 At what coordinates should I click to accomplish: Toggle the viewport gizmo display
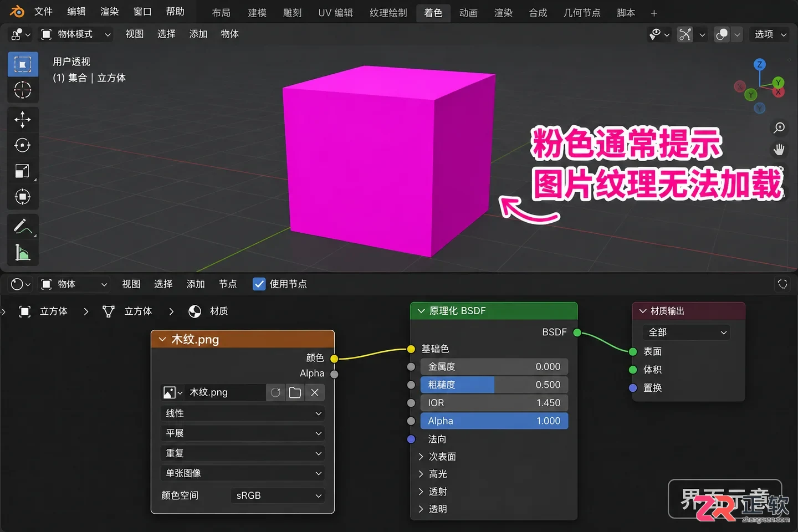686,34
